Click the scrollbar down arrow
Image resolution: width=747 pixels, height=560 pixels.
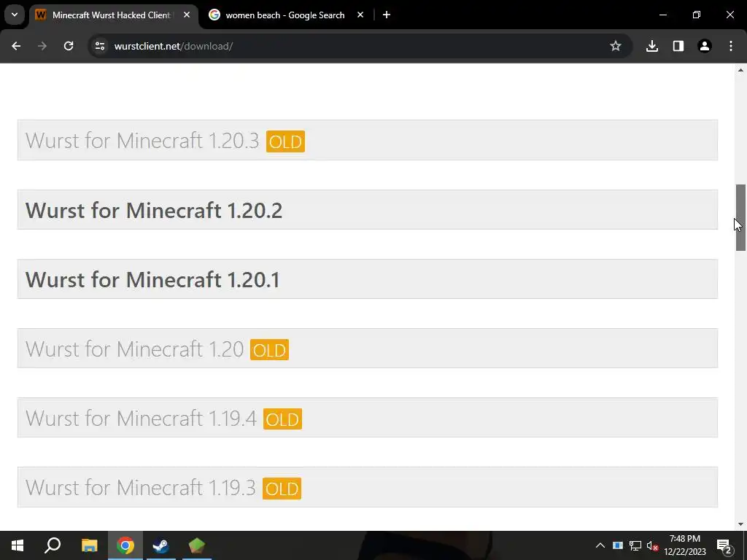click(x=740, y=524)
